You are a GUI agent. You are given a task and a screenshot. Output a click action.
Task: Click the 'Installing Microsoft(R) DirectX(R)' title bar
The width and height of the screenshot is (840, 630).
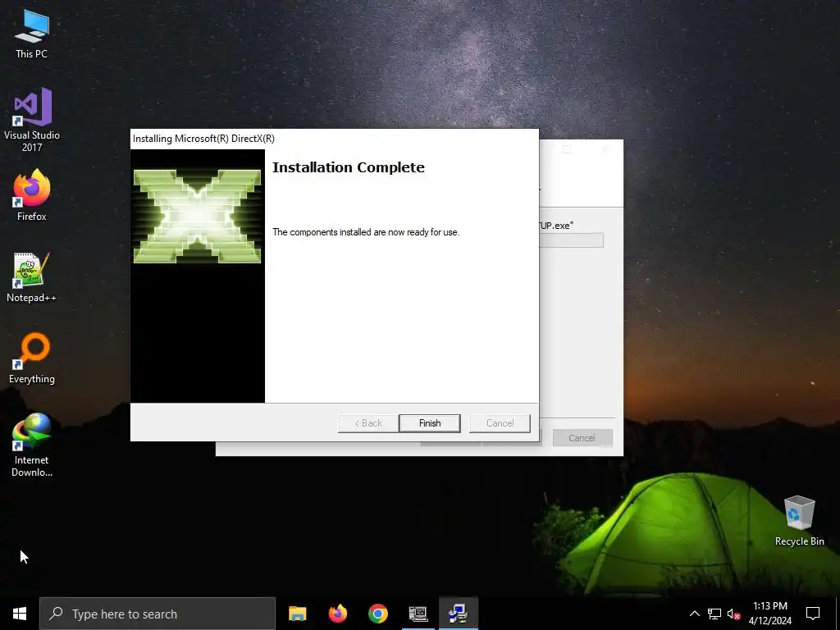[335, 139]
